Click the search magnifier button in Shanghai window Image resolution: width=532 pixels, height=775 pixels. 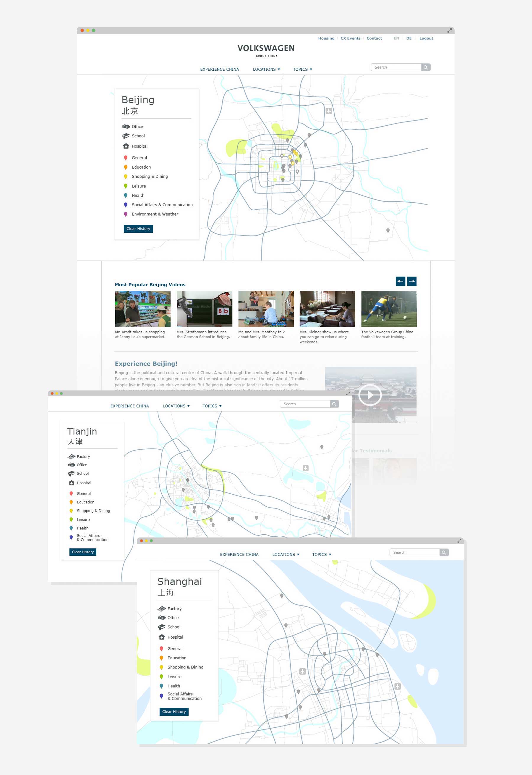coord(444,553)
